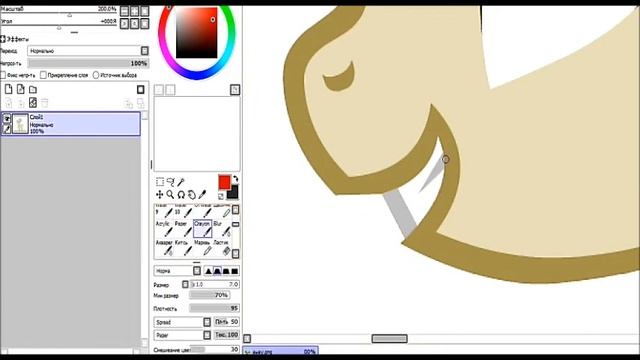Open the Spread brush shape dropdown
Image resolution: width=640 pixels, height=360 pixels.
pos(183,322)
